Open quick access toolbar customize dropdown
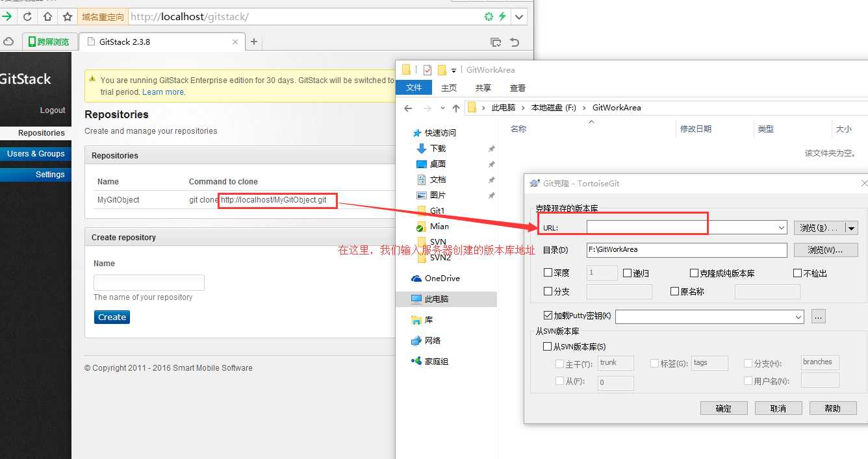This screenshot has width=868, height=459. pos(453,70)
